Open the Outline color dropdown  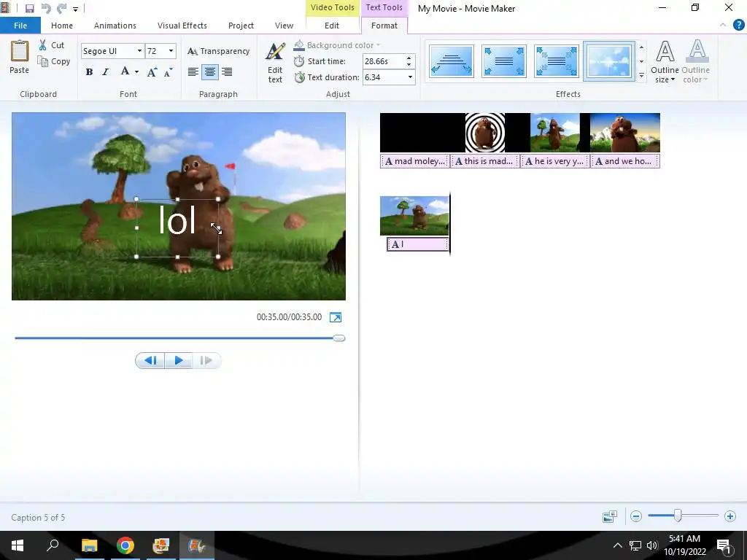tap(695, 62)
